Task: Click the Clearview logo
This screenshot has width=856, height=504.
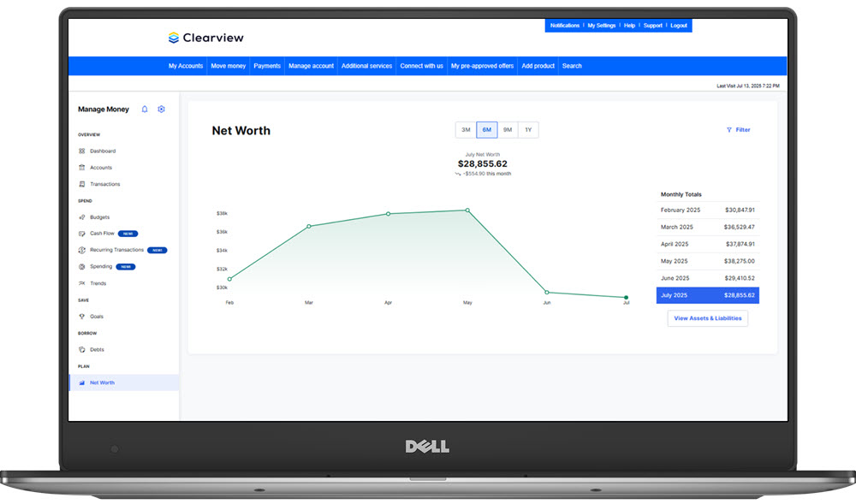Action: point(206,38)
